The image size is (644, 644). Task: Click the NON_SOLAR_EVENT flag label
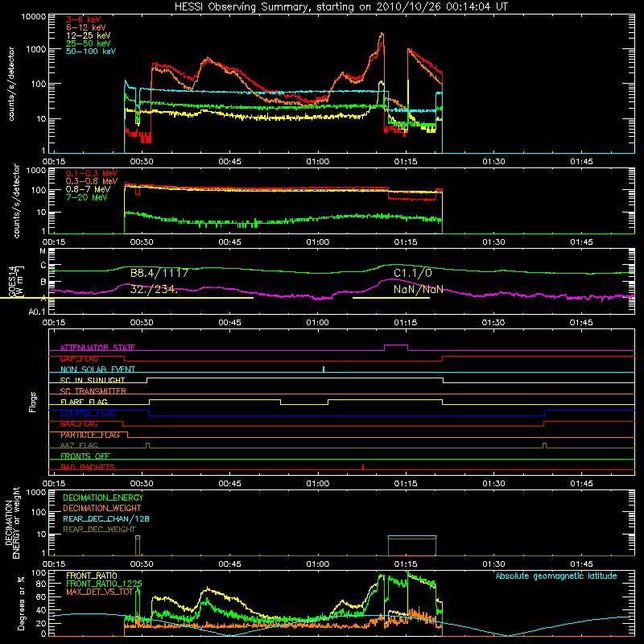pos(97,369)
